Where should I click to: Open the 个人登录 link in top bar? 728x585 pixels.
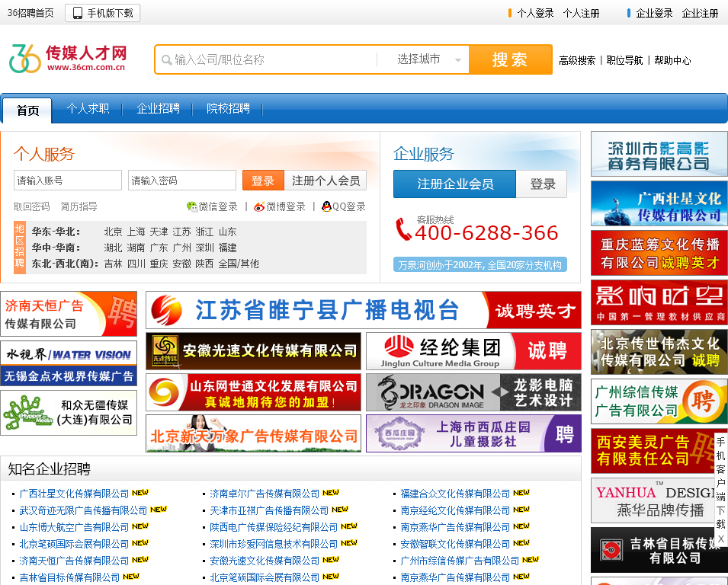535,13
